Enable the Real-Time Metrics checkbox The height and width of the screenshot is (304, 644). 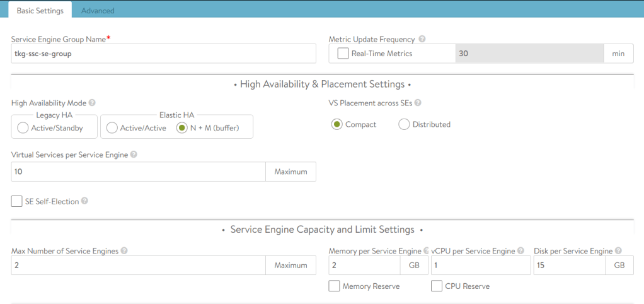(343, 54)
